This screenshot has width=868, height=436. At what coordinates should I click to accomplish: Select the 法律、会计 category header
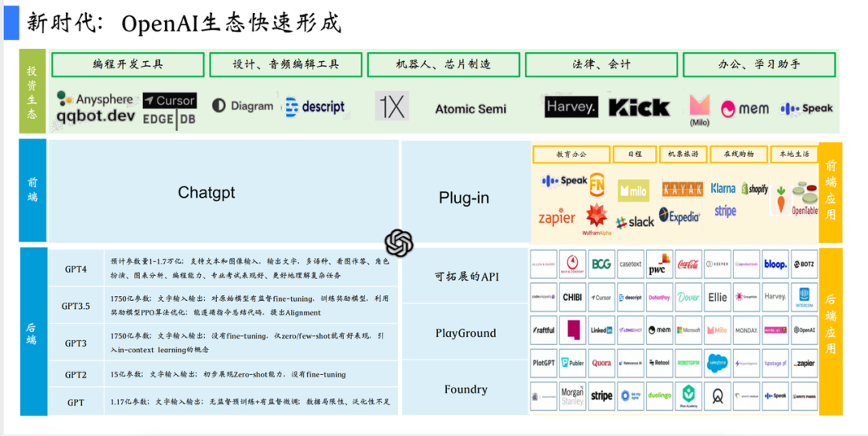(601, 65)
